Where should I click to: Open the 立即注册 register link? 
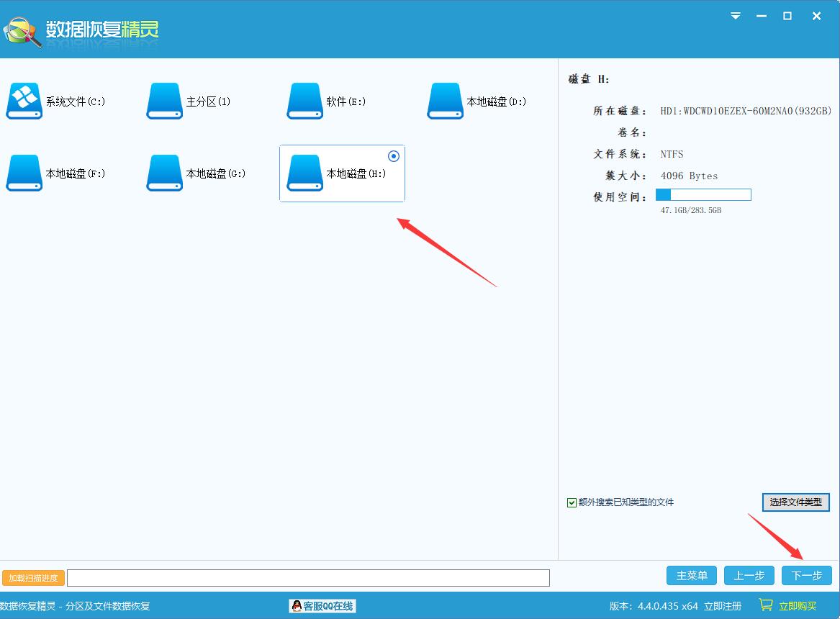[x=722, y=606]
